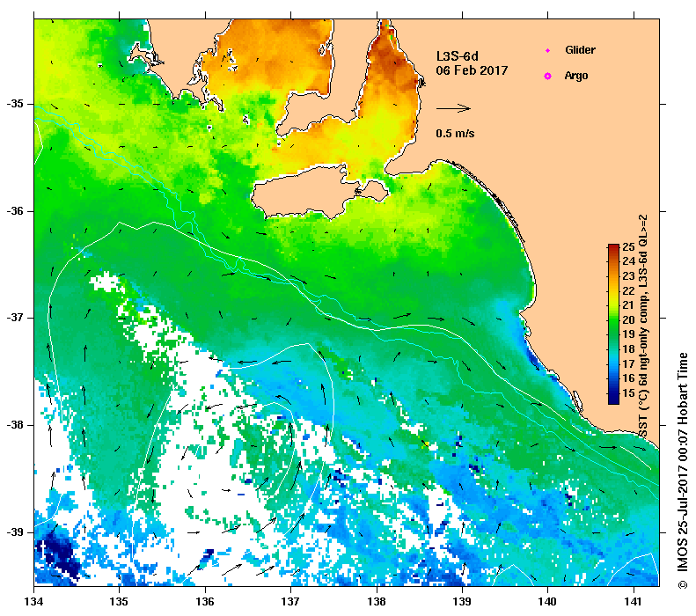Click the longitude label 135
The image size is (696, 616).
click(120, 602)
